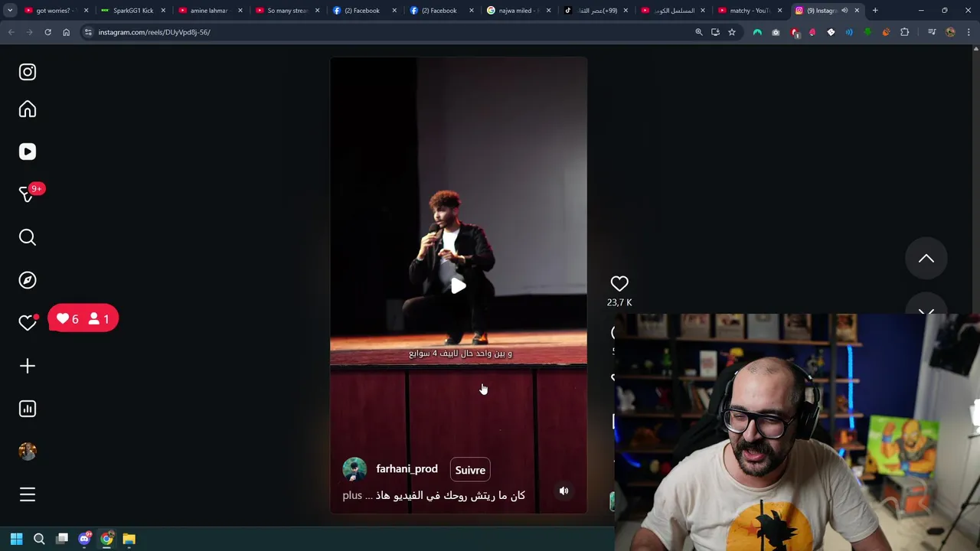Viewport: 980px width, 551px height.
Task: Switch to the 'So many stream' tab
Action: pos(287,11)
